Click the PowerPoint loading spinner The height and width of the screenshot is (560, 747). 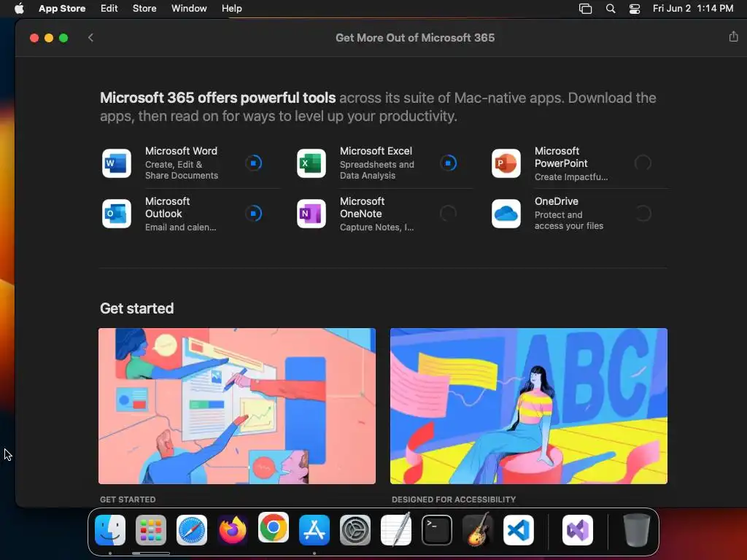point(643,163)
